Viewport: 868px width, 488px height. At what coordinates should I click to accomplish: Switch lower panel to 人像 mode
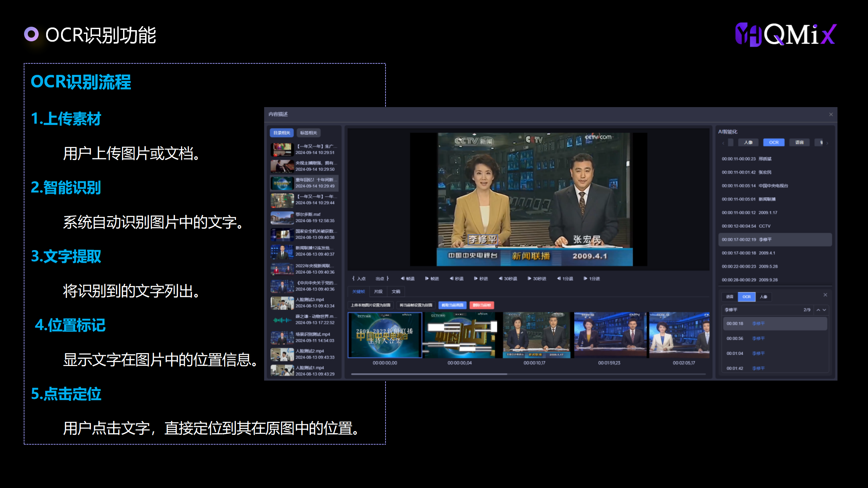pos(764,297)
